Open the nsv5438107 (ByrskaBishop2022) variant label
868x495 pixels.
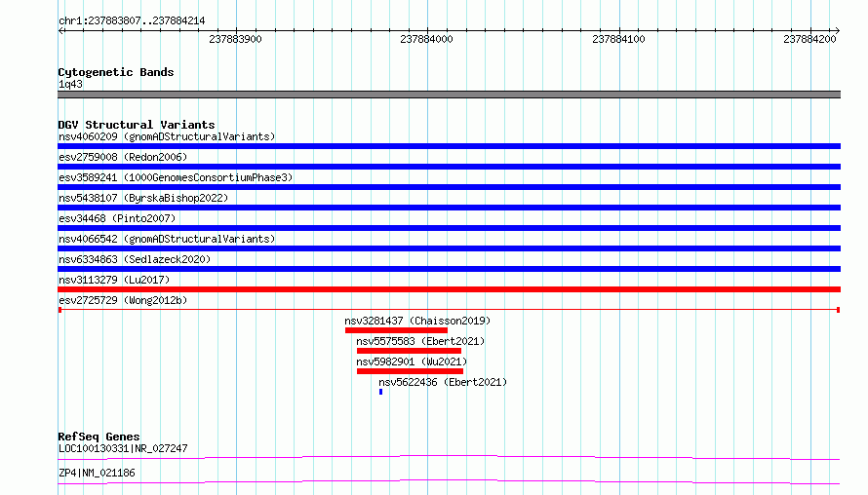tap(143, 198)
